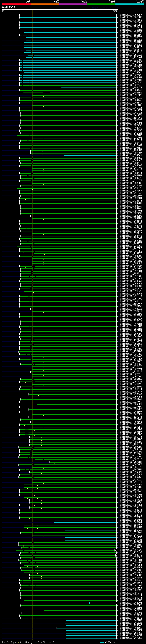Select label UniRef100_A5BEB1
Image resolution: width=146 pixels, height=644 pixels.
coord(131,93)
